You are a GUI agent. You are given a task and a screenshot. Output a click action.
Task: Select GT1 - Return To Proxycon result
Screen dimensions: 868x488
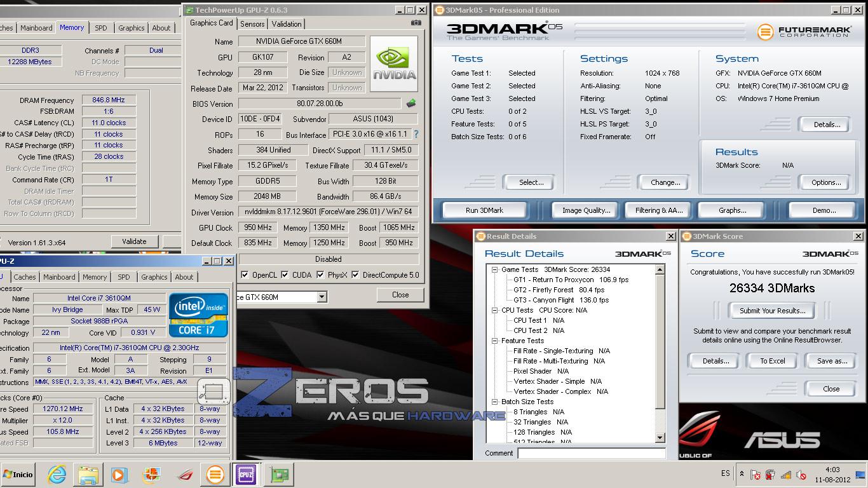click(571, 280)
